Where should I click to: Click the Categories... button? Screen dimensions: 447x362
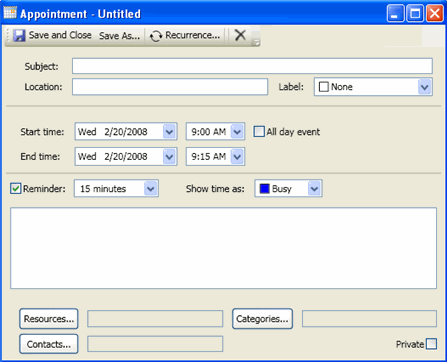(x=262, y=319)
